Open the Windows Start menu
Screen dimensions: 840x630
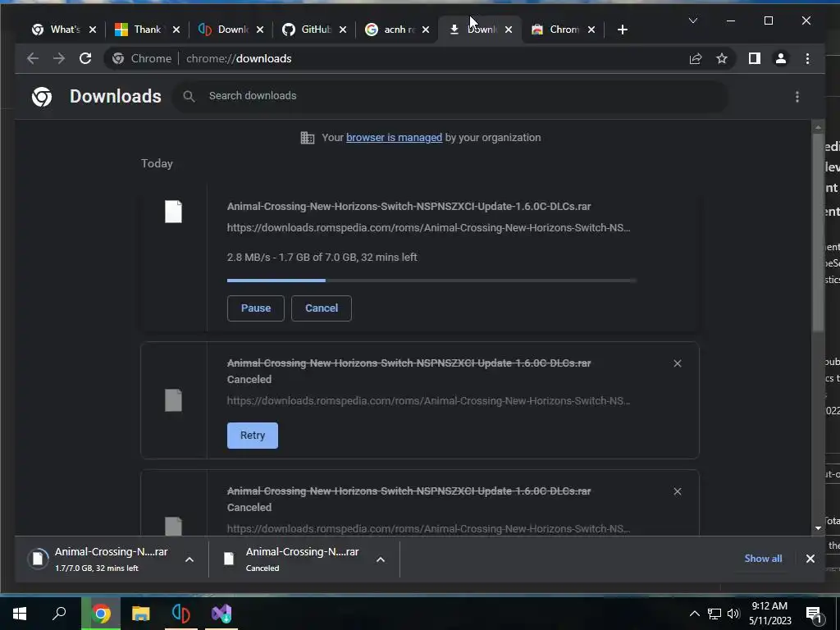pos(20,614)
